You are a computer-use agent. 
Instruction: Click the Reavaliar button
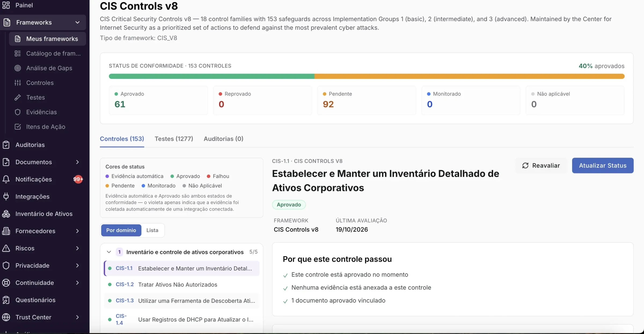tap(541, 166)
